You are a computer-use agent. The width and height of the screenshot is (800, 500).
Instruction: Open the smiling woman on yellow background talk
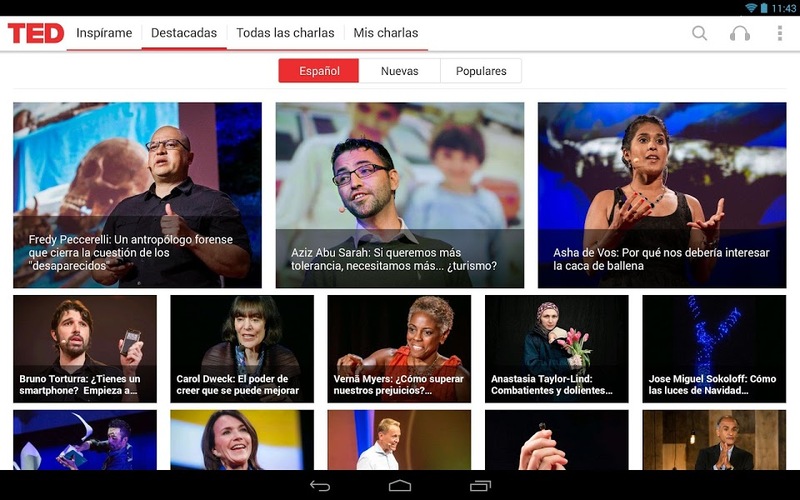242,440
